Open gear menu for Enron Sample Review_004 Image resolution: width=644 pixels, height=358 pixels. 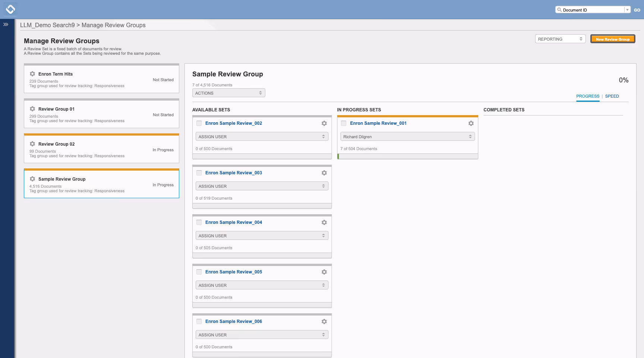point(324,222)
